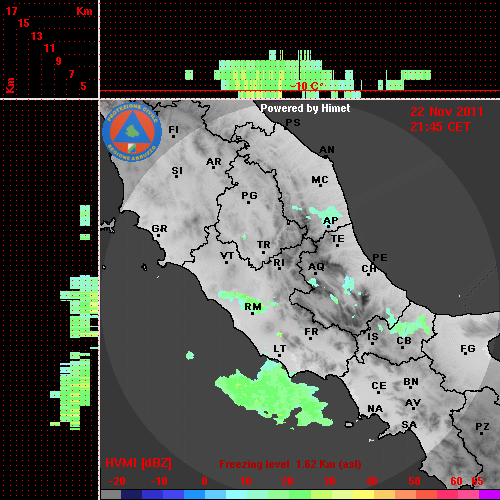Image resolution: width=500 pixels, height=500 pixels.
Task: Click the '-10 C°' isotherm label
Action: pos(306,86)
